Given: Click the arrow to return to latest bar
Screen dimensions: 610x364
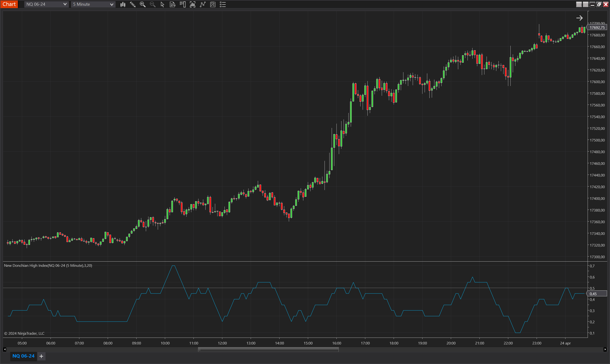Looking at the screenshot, I should (x=579, y=18).
